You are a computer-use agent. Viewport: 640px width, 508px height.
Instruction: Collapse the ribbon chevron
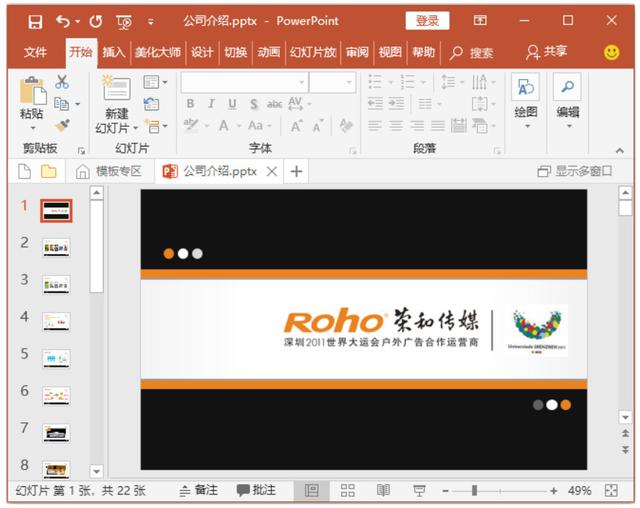[620, 151]
